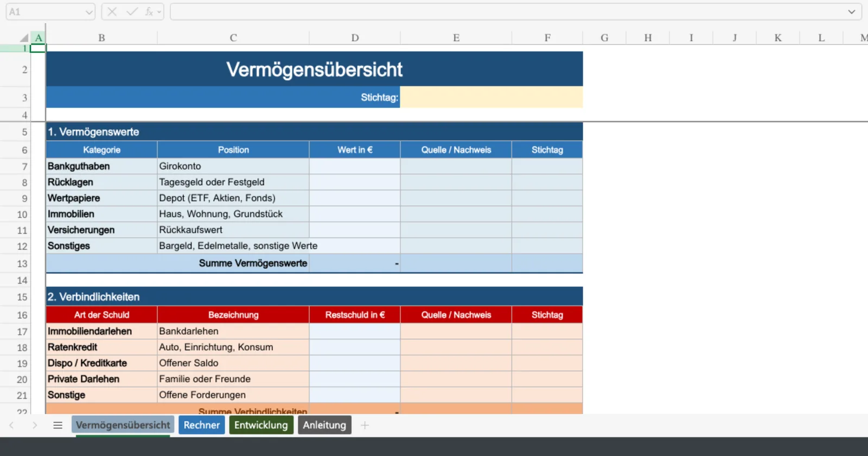Select the Bankdarlehen cell
The width and height of the screenshot is (868, 456).
[233, 331]
